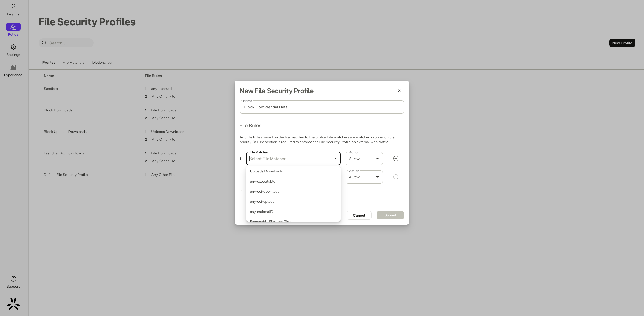
Task: Open the first rule's Action dropdown
Action: click(x=364, y=159)
